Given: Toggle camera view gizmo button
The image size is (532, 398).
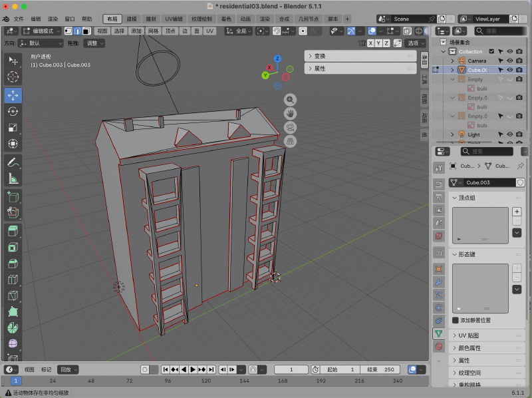Looking at the screenshot, I should [x=290, y=127].
